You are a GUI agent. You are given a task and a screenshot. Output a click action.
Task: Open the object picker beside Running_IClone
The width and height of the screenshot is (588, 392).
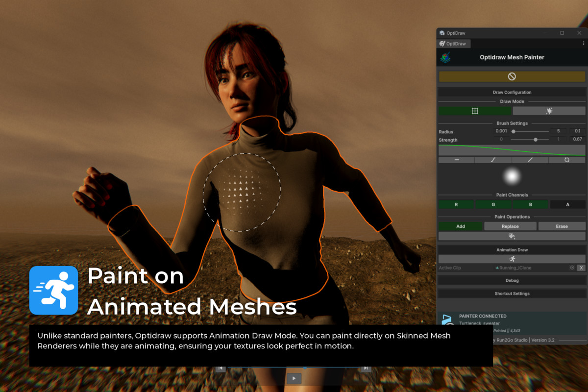(572, 268)
